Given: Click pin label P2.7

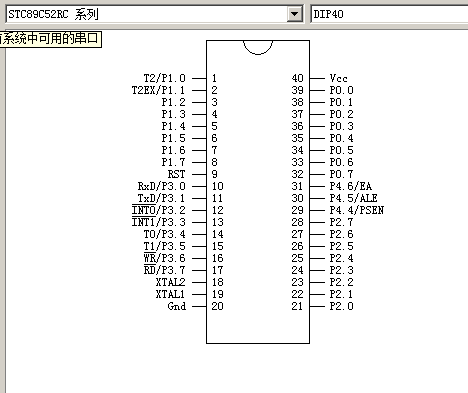Looking at the screenshot, I should pyautogui.click(x=341, y=222).
